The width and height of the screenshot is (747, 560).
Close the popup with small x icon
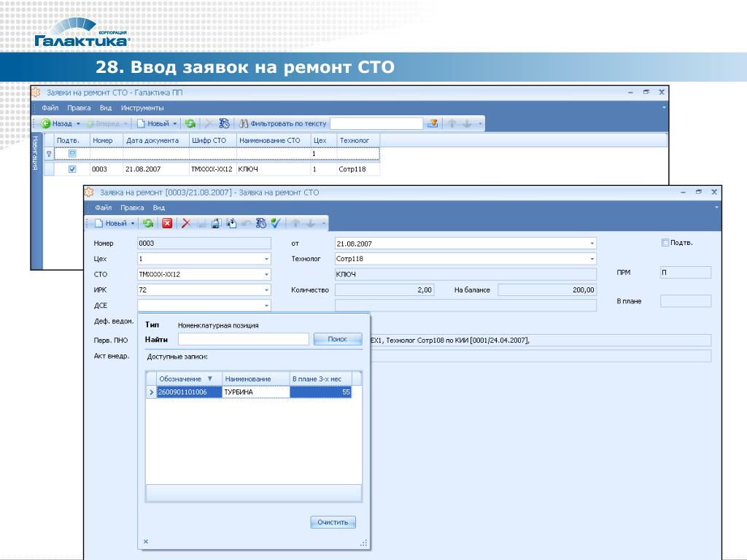(x=146, y=542)
